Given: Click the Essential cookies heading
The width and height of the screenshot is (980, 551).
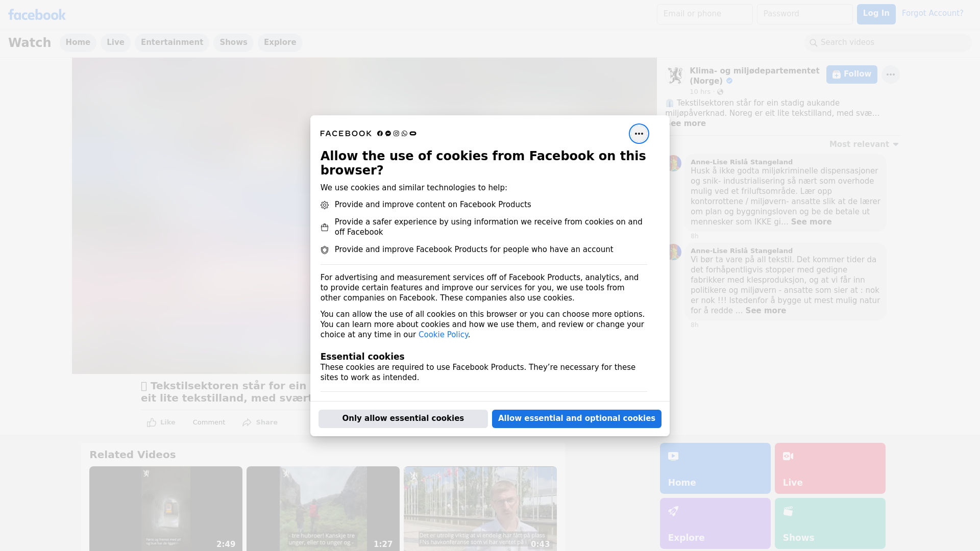Looking at the screenshot, I should coord(362,357).
